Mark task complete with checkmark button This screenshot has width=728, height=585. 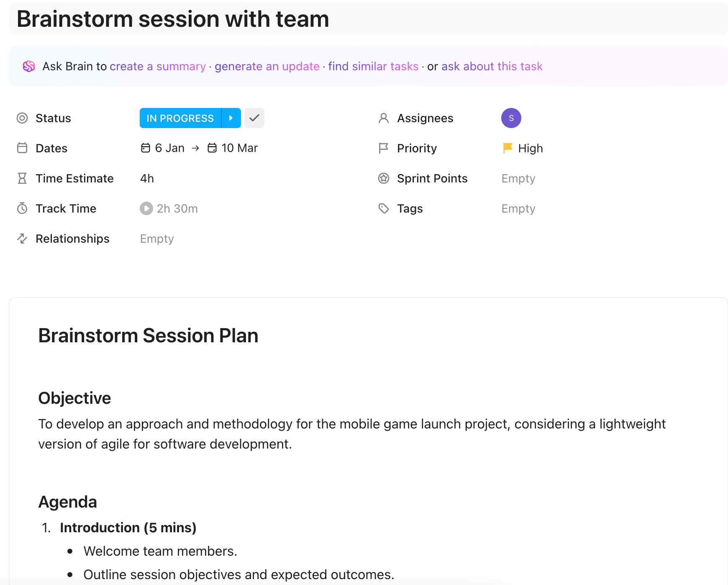(x=254, y=118)
